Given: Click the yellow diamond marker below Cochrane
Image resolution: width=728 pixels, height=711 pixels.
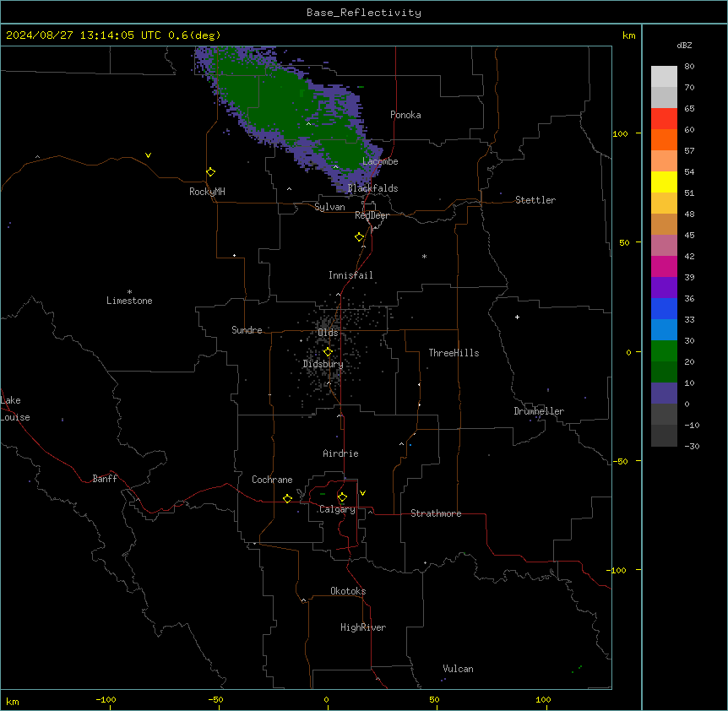Looking at the screenshot, I should (287, 499).
